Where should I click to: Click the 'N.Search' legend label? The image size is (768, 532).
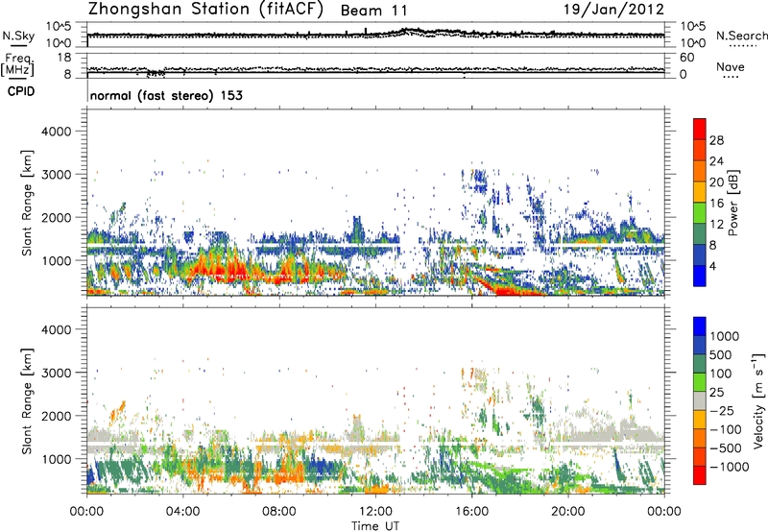click(x=741, y=36)
